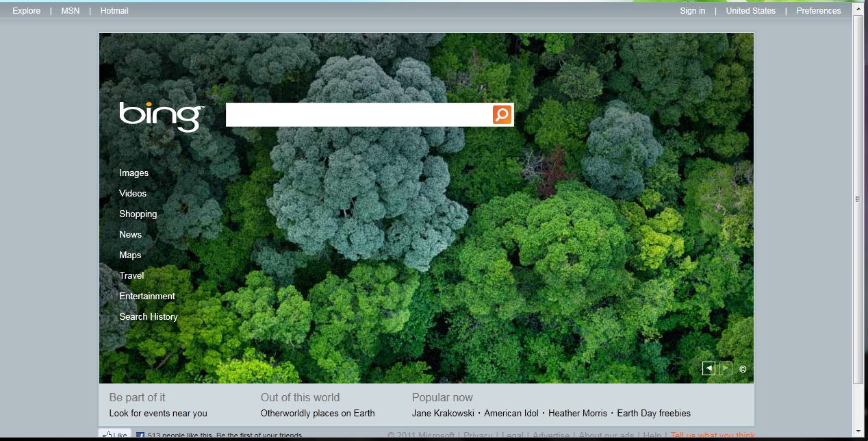Show next homepage image arrow
This screenshot has height=441, width=868.
[x=726, y=368]
